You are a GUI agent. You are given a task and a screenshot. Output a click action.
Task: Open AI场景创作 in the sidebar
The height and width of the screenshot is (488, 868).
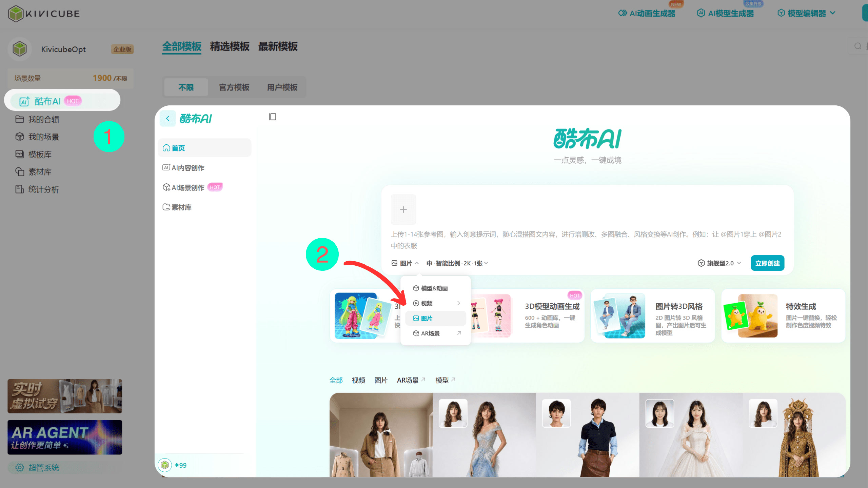[192, 187]
